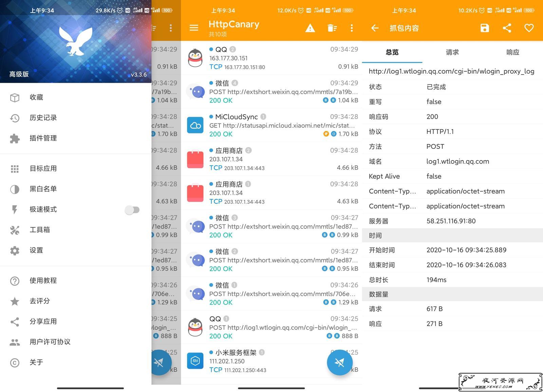Click the 200 OK status of MiCloudSync
The image size is (543, 392).
coord(221,134)
